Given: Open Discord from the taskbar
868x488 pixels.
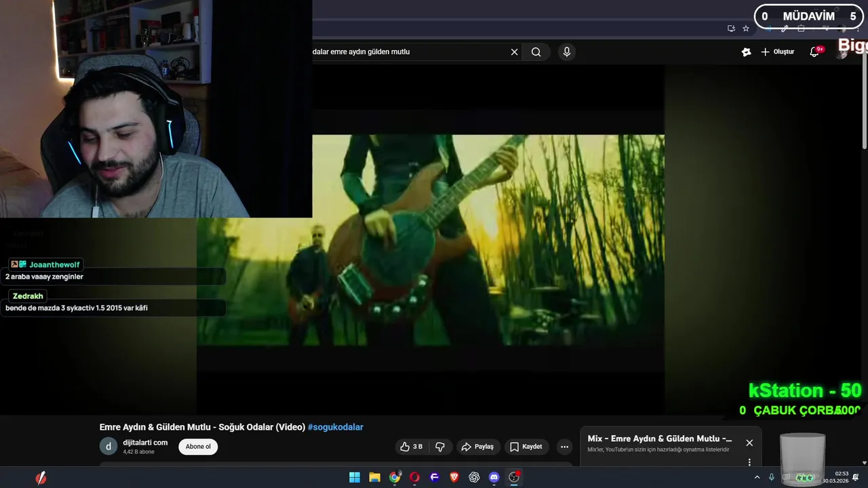Looking at the screenshot, I should tap(494, 477).
